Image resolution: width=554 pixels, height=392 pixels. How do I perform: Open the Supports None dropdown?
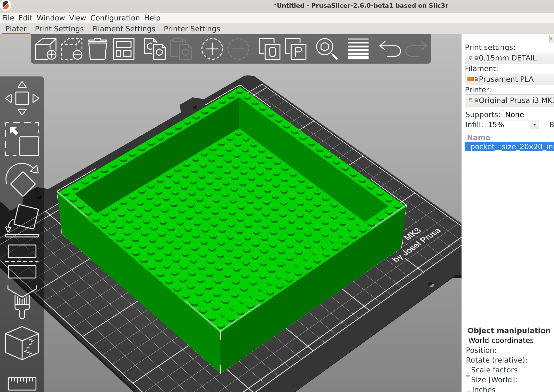528,114
